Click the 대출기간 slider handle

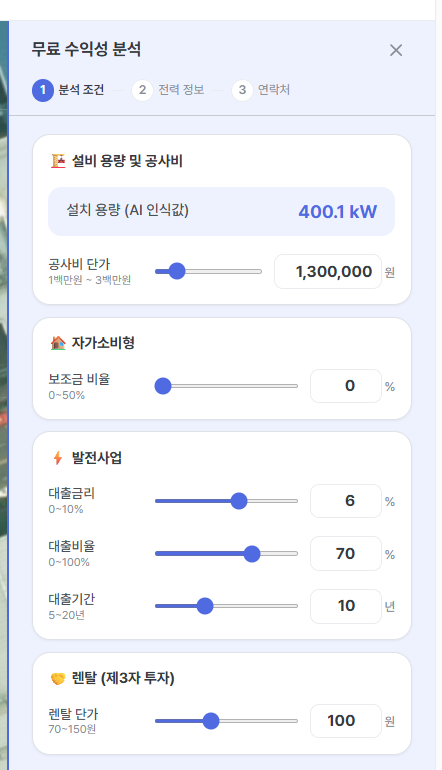205,606
